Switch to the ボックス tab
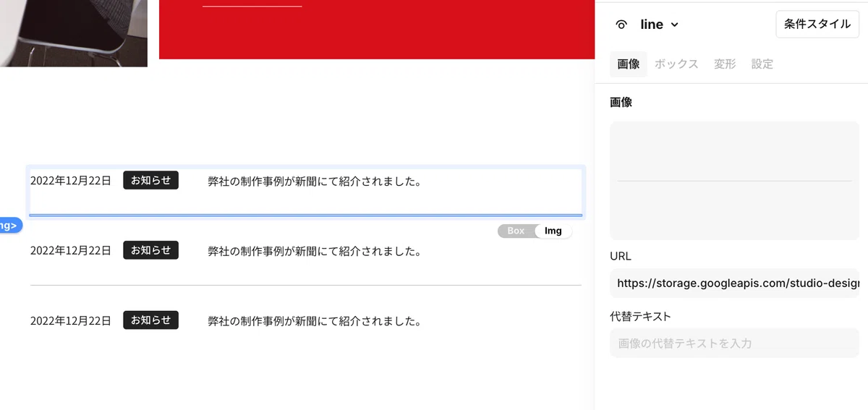Screen dimensions: 868x410 (x=676, y=64)
